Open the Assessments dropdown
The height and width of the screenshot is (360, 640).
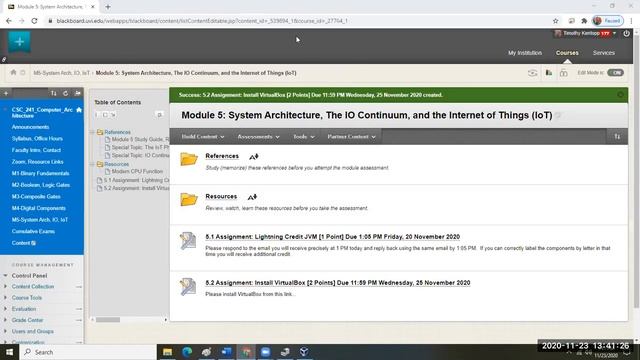[x=258, y=137]
